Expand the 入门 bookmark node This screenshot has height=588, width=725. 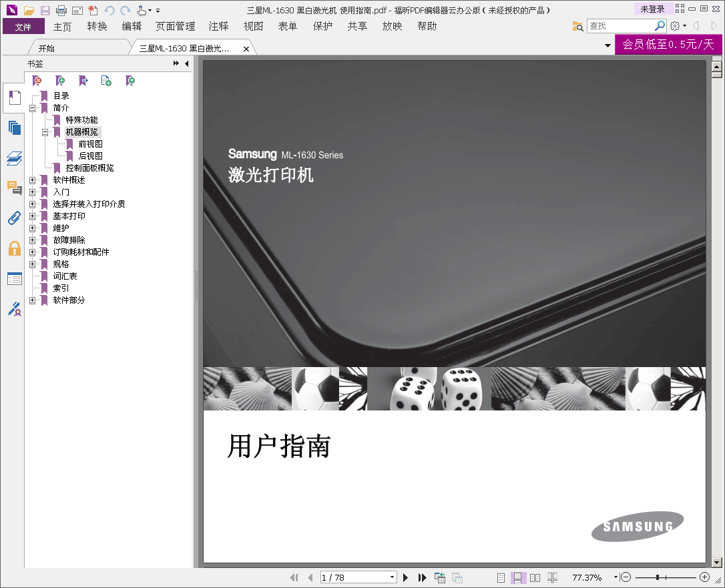(32, 192)
